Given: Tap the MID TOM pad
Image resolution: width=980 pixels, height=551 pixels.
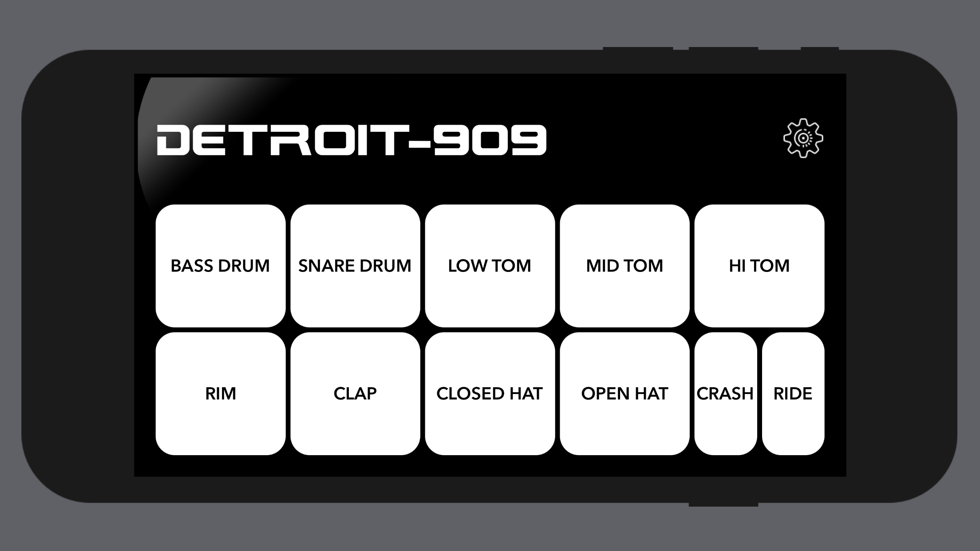Looking at the screenshot, I should pyautogui.click(x=624, y=266).
